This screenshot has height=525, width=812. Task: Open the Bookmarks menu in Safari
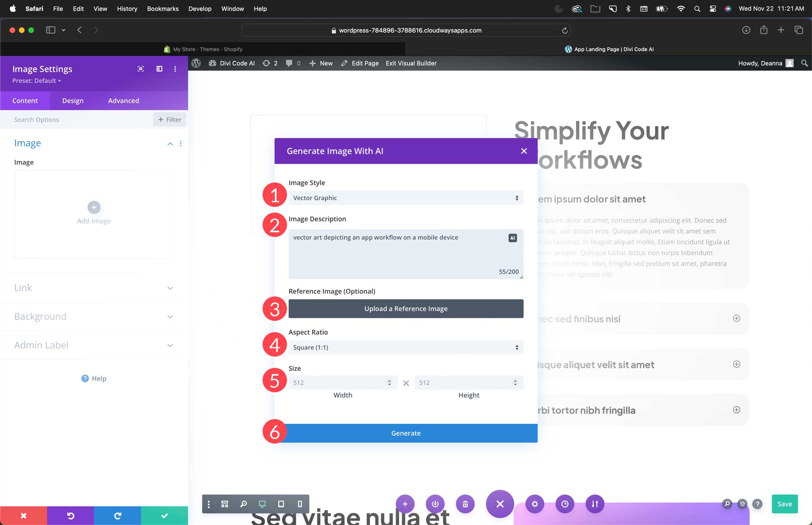pos(163,9)
